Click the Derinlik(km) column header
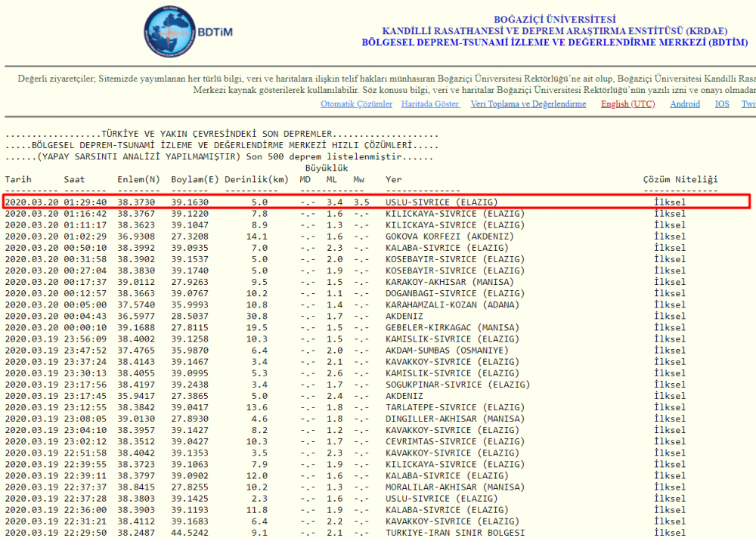The width and height of the screenshot is (756, 538). pos(256,179)
